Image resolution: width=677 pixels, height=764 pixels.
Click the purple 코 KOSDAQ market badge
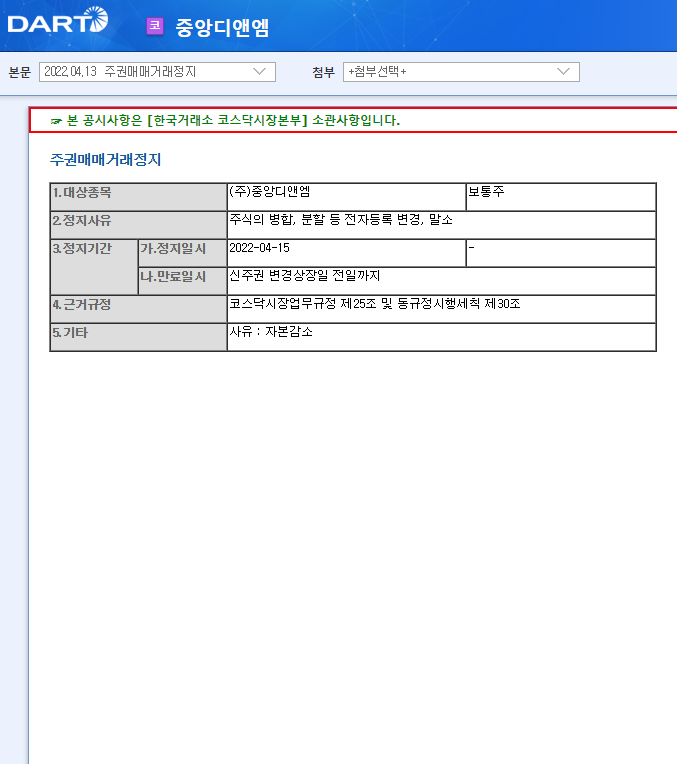coord(155,26)
